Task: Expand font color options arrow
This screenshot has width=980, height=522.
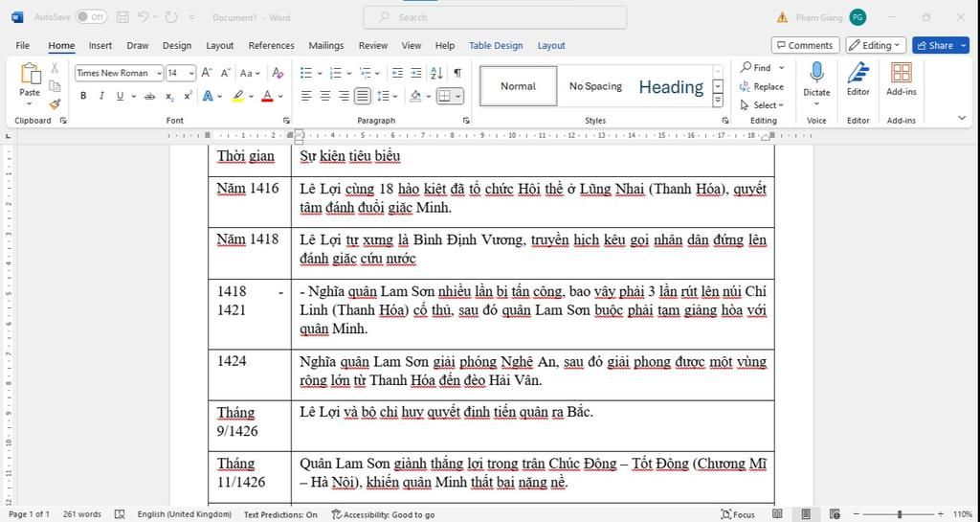Action: [x=280, y=97]
